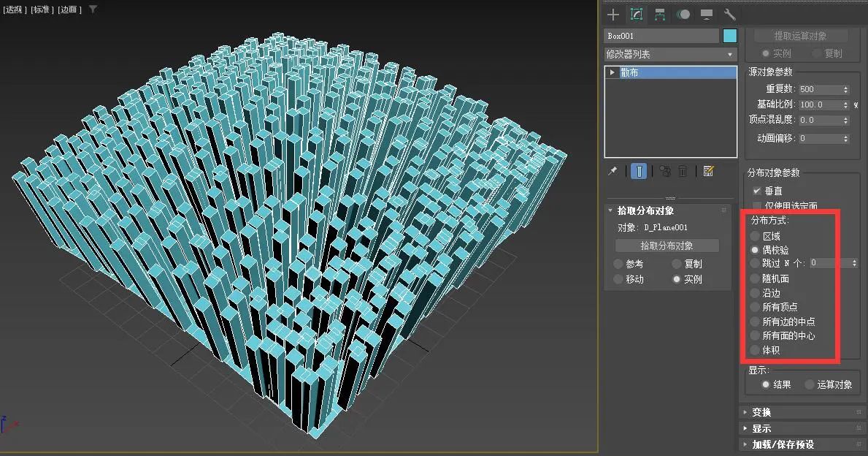This screenshot has height=456, width=868.
Task: Select the 体积 distribution radio button
Action: 755,350
